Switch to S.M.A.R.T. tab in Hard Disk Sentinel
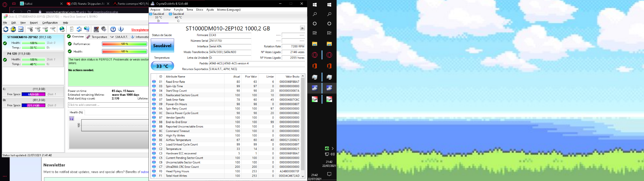644x181 pixels. click(119, 37)
